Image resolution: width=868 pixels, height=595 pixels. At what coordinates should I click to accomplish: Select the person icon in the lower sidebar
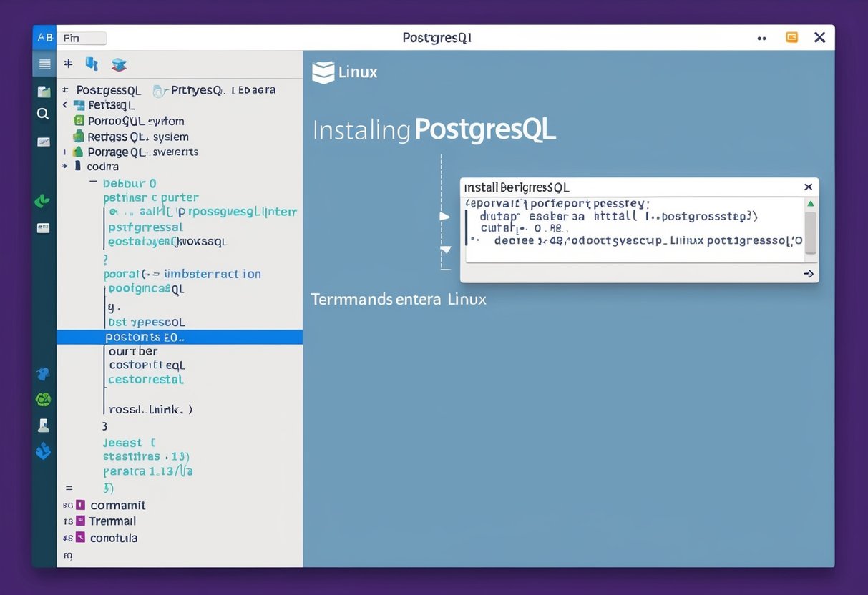[x=44, y=425]
